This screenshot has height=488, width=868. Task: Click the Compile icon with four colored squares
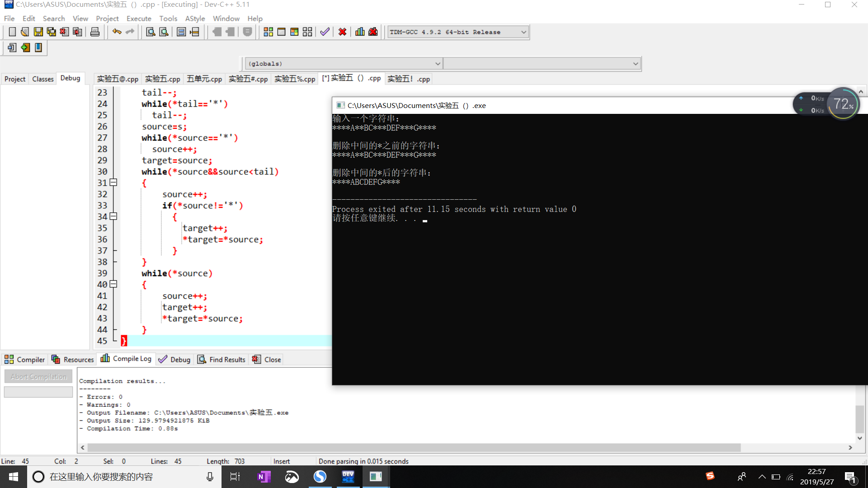click(x=268, y=32)
